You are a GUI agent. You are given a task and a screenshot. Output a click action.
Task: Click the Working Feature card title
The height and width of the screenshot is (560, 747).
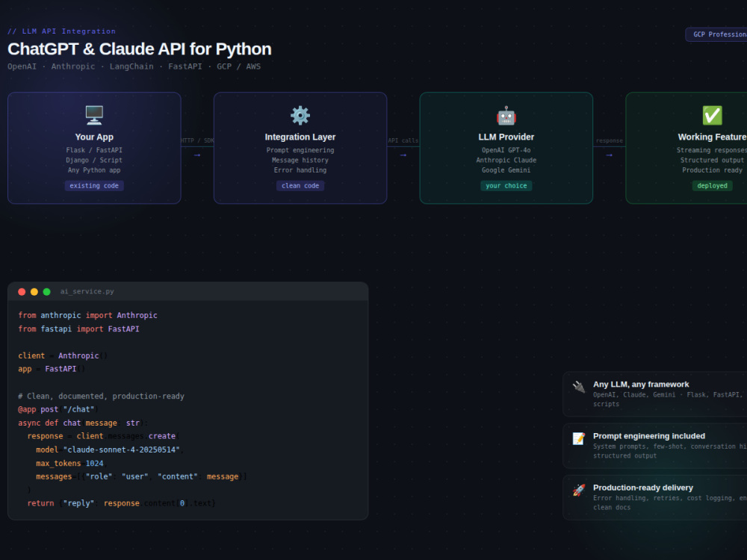pos(712,137)
